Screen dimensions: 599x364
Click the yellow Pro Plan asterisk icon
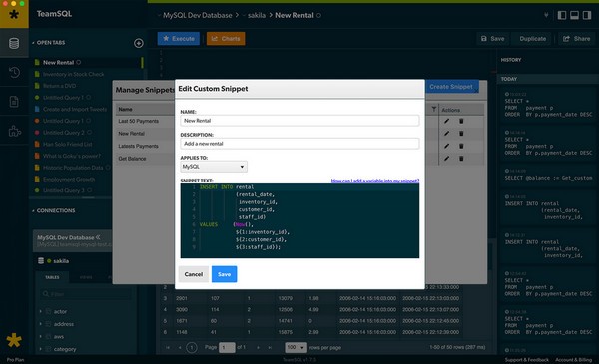click(x=14, y=340)
